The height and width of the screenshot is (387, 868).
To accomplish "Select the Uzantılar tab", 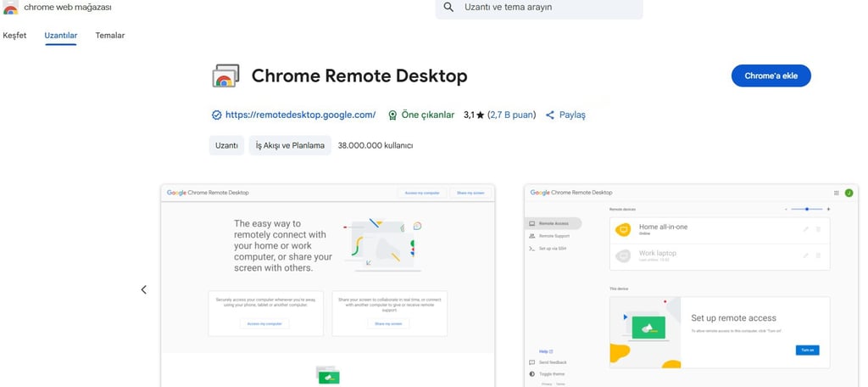I will 61,36.
